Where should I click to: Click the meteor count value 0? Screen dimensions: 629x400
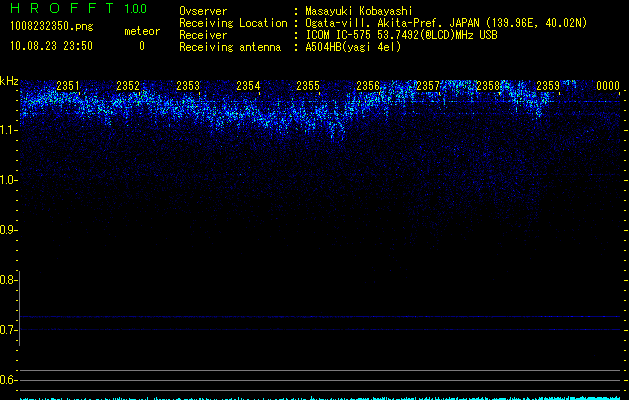pyautogui.click(x=142, y=46)
